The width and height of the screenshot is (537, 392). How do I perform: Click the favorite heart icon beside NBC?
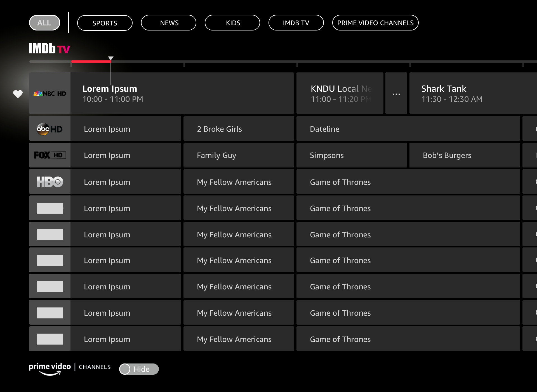click(18, 94)
